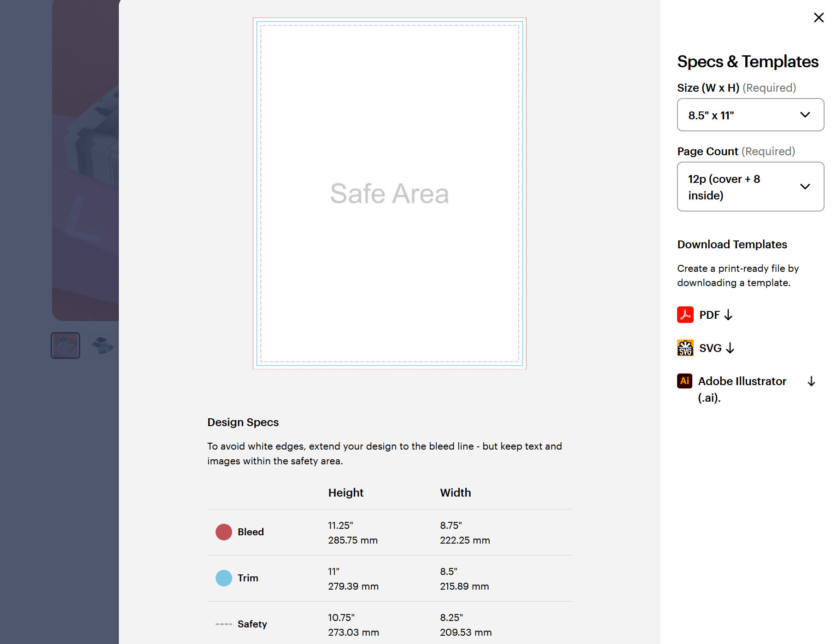Viewport: 836px width, 644px height.
Task: Click the Bleed width value 222.25 mm
Action: pos(465,540)
